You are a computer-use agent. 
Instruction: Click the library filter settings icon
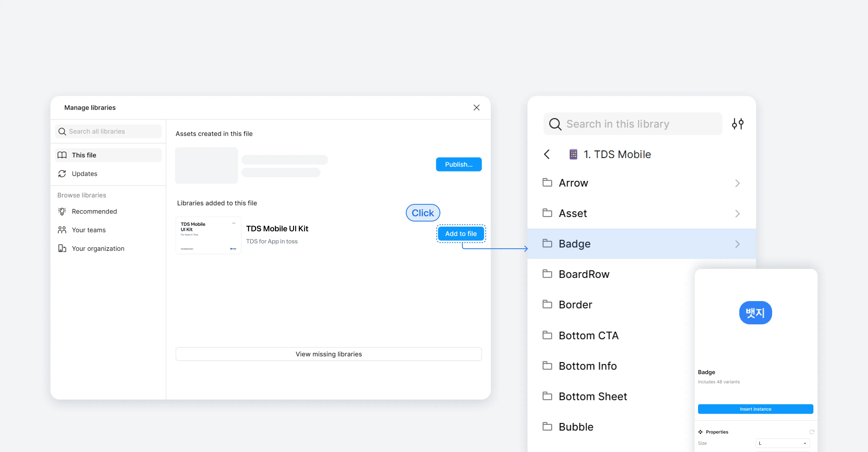coord(738,124)
